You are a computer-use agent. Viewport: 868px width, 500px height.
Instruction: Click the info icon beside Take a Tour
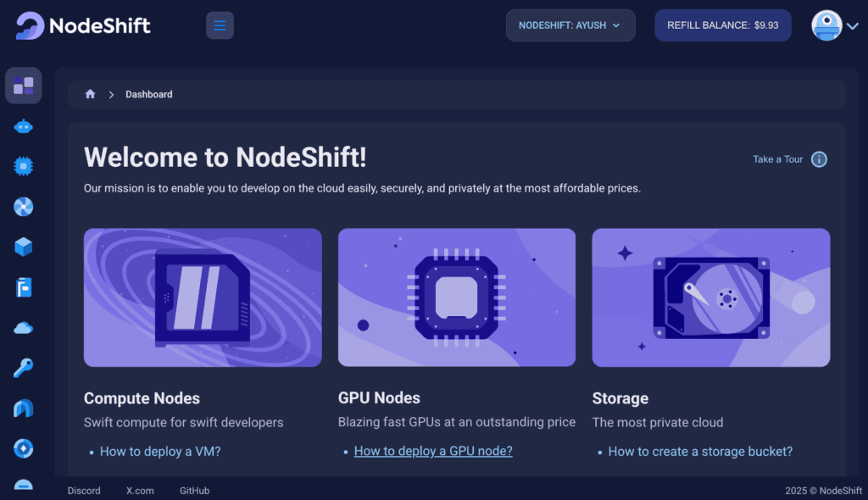[x=820, y=159]
